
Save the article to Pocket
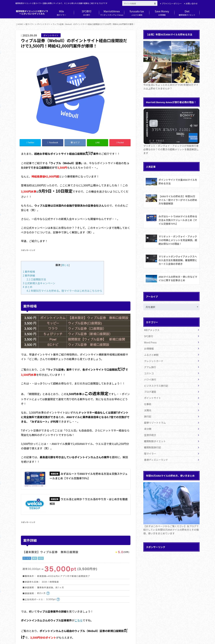(x=120, y=142)
